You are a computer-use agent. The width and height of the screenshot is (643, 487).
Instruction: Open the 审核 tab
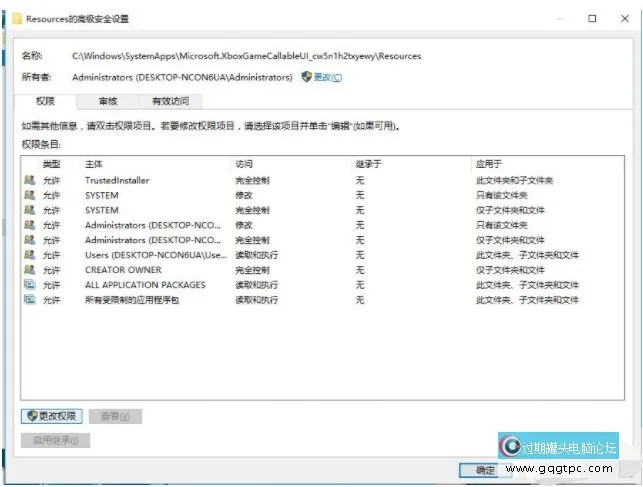point(108,101)
